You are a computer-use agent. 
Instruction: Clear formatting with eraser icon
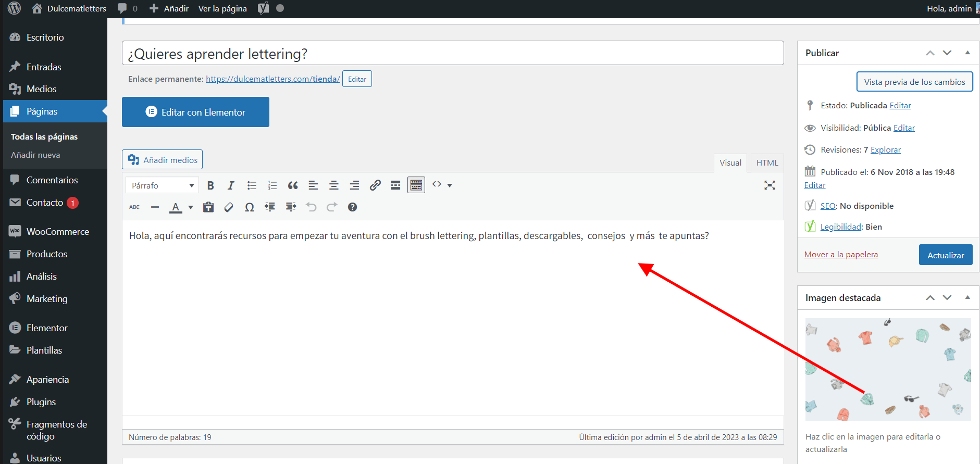229,207
